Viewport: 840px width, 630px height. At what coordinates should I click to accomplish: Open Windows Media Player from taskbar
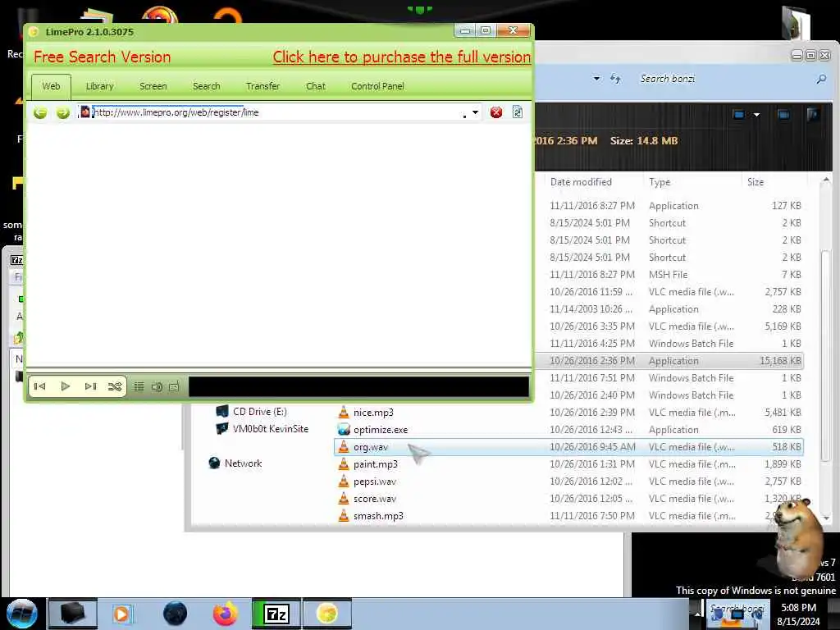[x=121, y=614]
